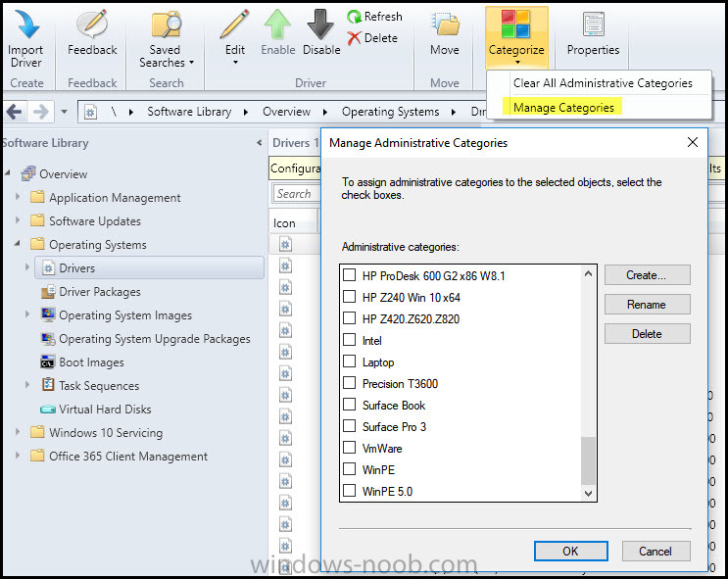Open Saved Searches folder icon
This screenshot has width=728, height=579.
tap(166, 24)
